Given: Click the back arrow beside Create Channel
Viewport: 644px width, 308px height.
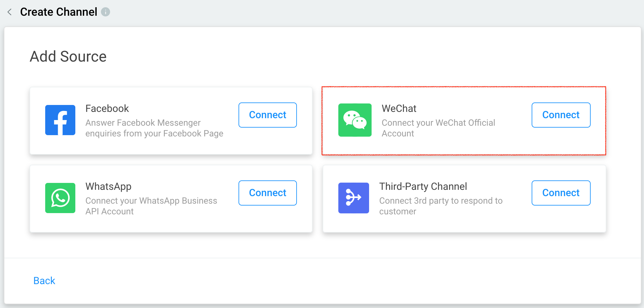Looking at the screenshot, I should click(x=10, y=12).
